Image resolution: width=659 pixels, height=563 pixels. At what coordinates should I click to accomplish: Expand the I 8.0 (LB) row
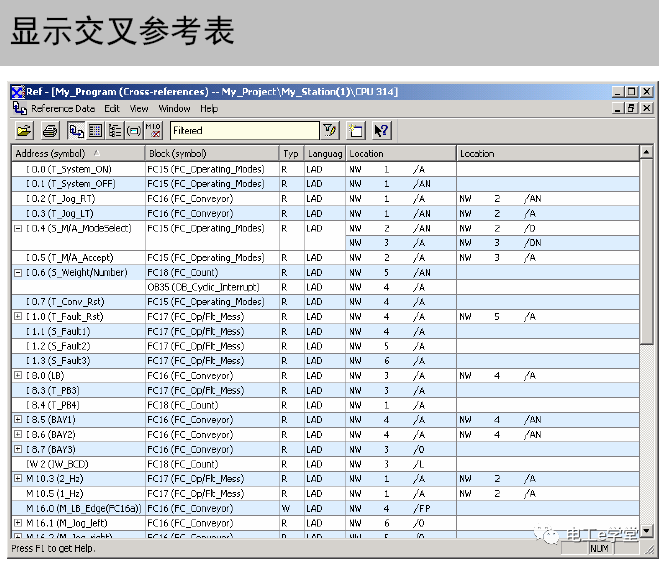click(18, 375)
